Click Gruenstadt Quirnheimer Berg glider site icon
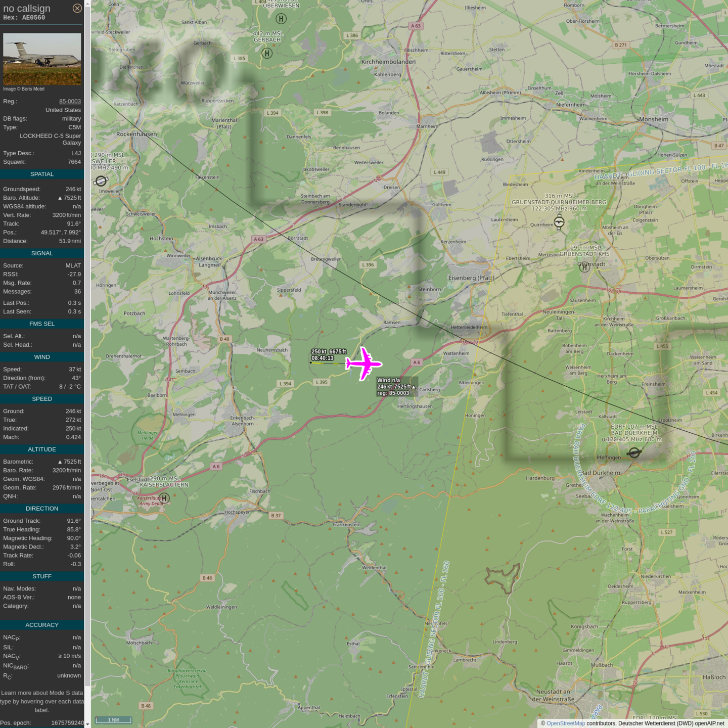728x728 pixels. click(559, 221)
